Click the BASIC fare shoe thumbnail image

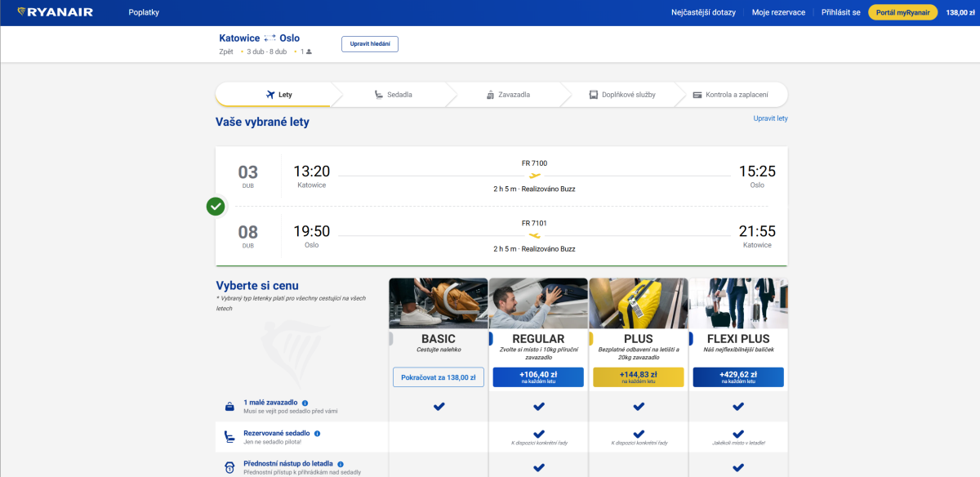439,303
